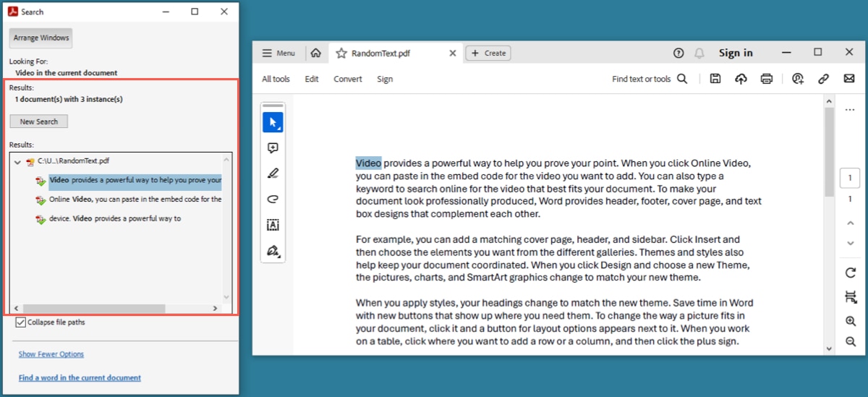Open the Acrobat help icon
Screen dimensions: 868x397
pyautogui.click(x=678, y=53)
